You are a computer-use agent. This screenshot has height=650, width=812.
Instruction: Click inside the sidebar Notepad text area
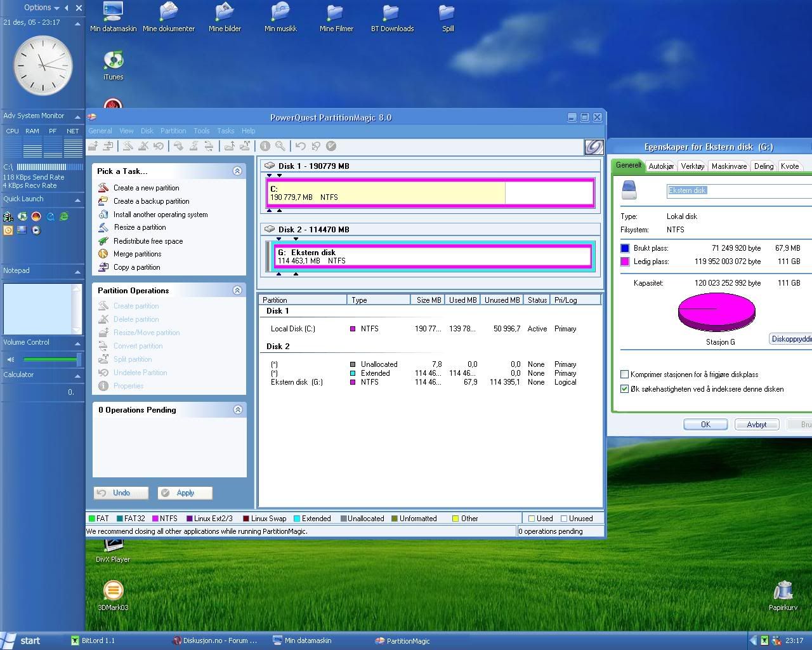tap(39, 308)
